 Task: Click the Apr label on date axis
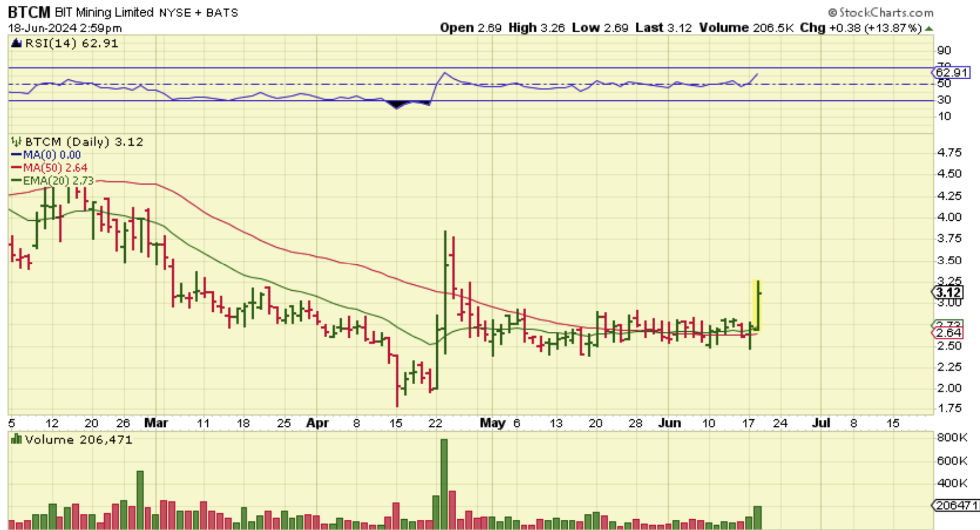pyautogui.click(x=317, y=423)
